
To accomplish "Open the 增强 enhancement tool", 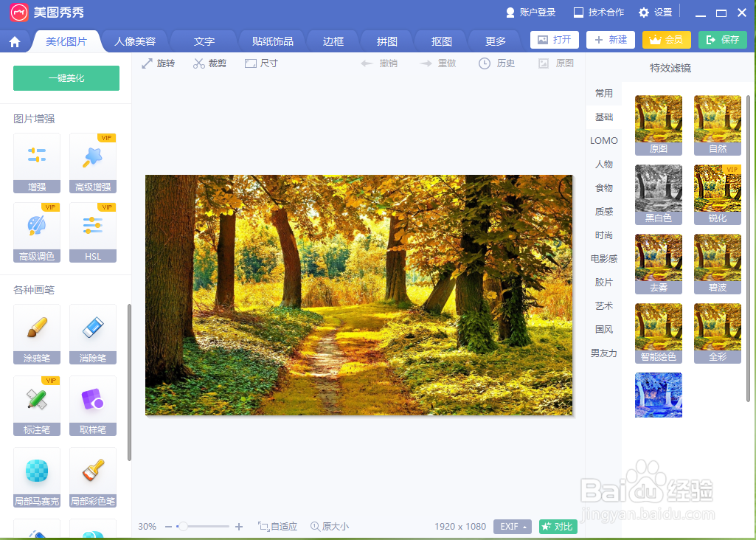I will click(37, 163).
